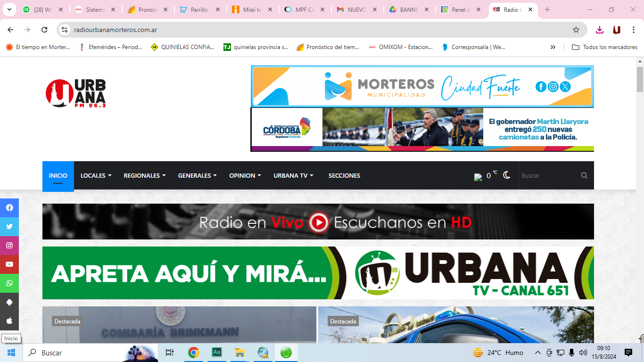
Task: Open the police car featured article
Action: click(x=456, y=325)
